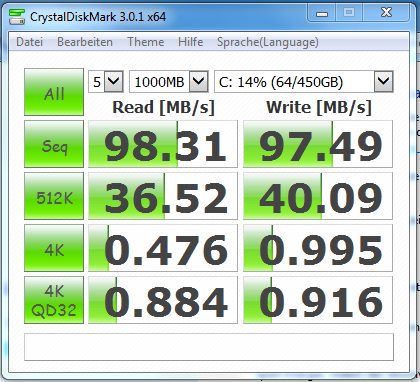Open the Sprache(Language) menu
This screenshot has width=420, height=382.
click(x=268, y=42)
